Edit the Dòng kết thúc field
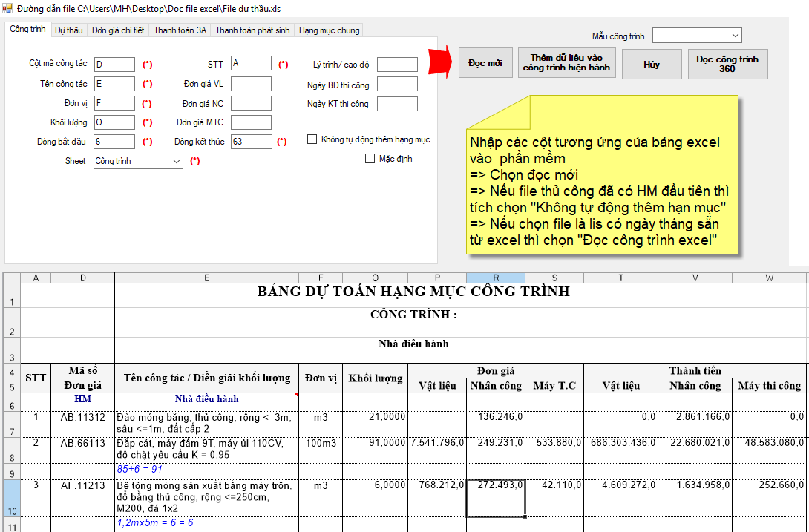The image size is (809, 532). [252, 142]
